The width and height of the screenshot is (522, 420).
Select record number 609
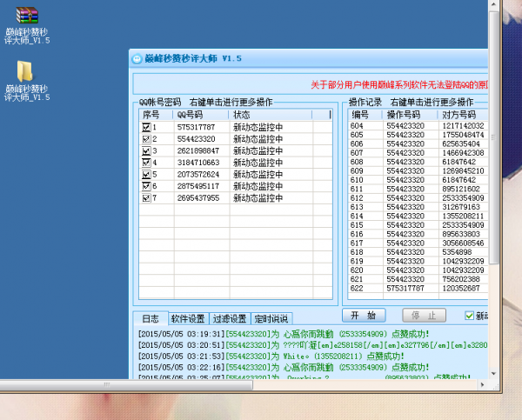(x=357, y=170)
